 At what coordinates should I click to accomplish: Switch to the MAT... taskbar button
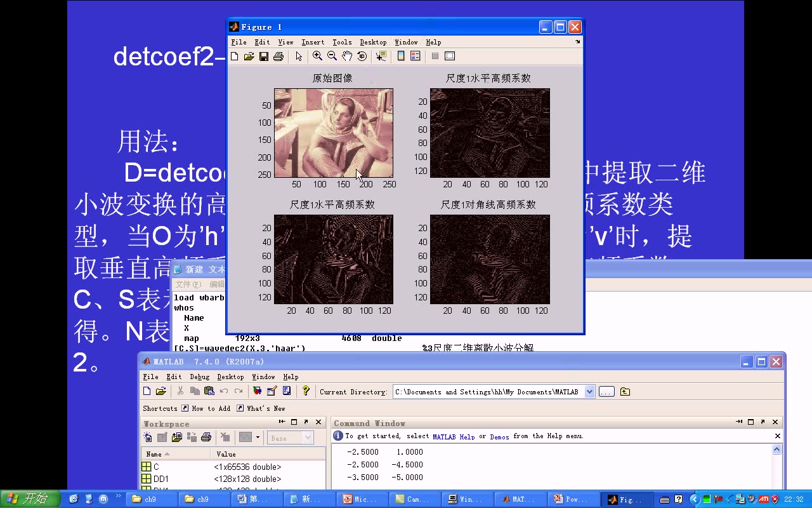[x=520, y=499]
